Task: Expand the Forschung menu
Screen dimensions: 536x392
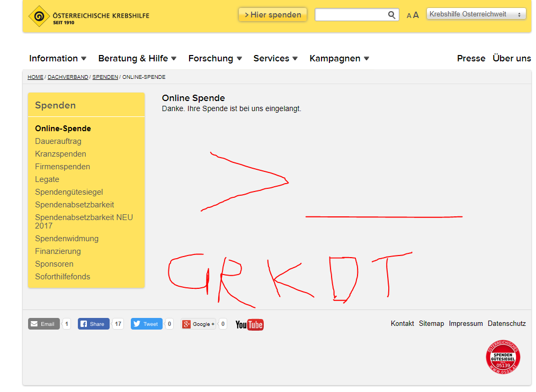Action: pyautogui.click(x=216, y=58)
